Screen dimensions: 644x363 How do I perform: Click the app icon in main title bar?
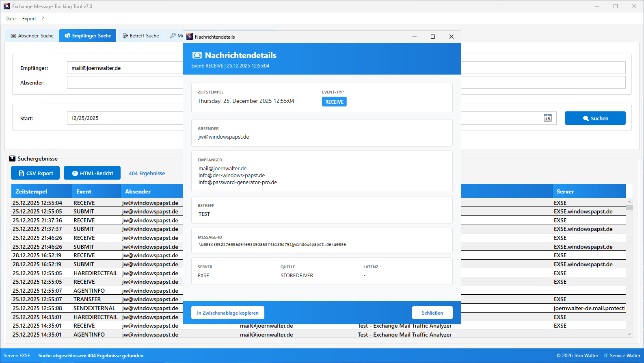(x=6, y=6)
